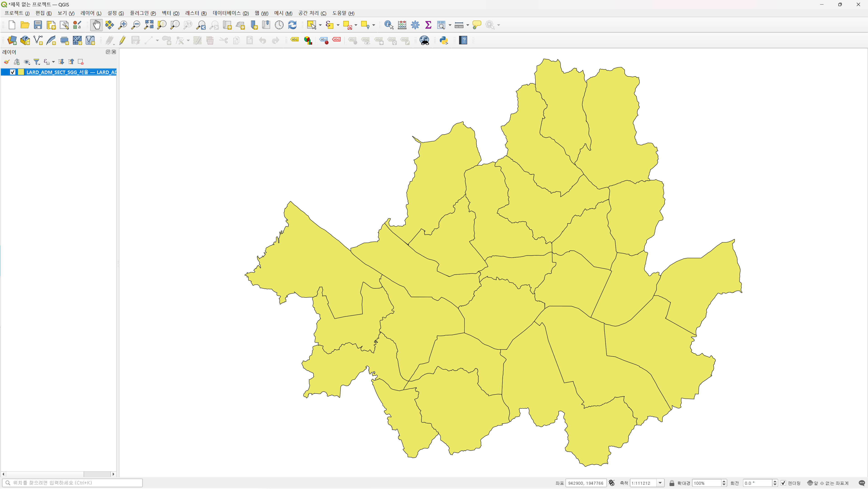Toggle the 렌더링 rendering checkbox
Image resolution: width=868 pixels, height=489 pixels.
(x=783, y=483)
